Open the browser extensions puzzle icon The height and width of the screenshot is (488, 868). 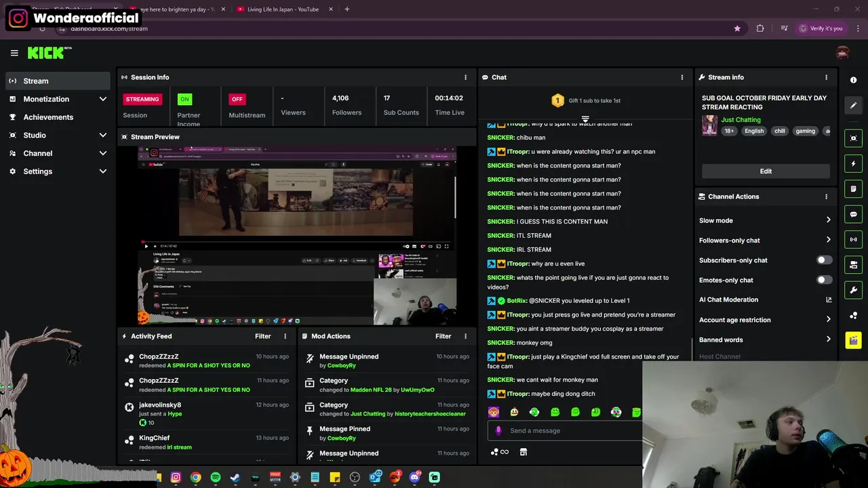point(760,28)
